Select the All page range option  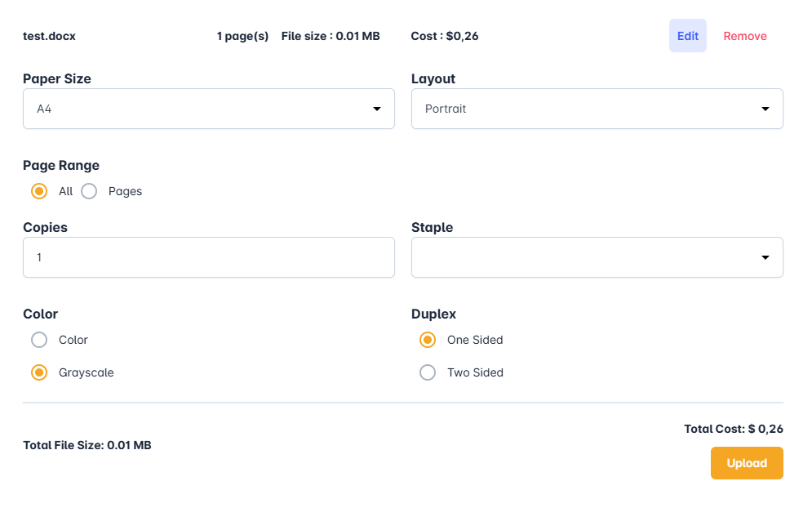pyautogui.click(x=39, y=191)
